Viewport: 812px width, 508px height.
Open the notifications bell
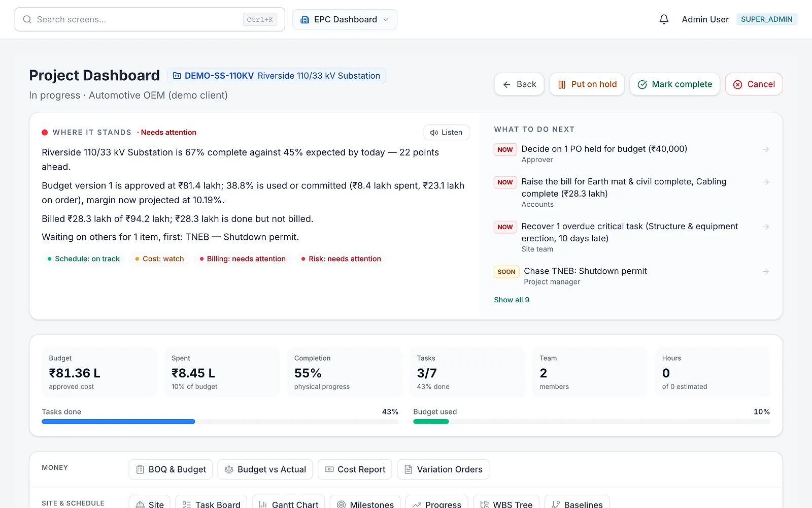[x=664, y=19]
